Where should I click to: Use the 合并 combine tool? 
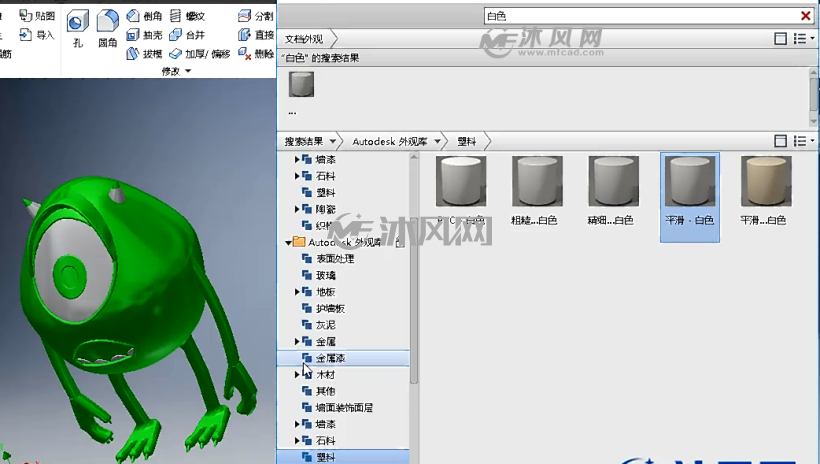tap(187, 35)
